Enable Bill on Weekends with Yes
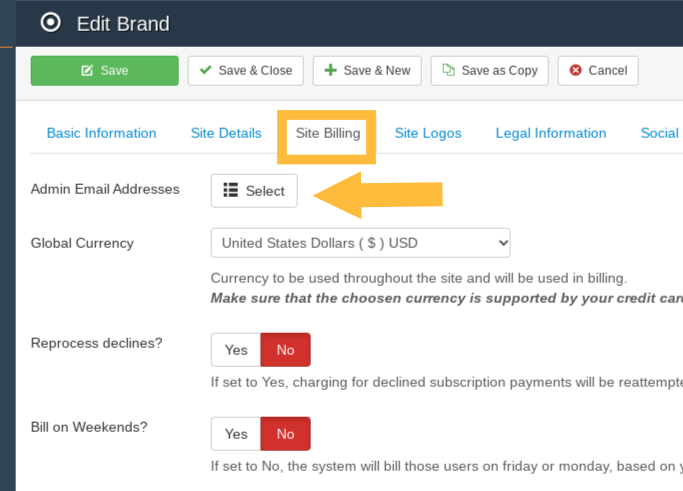 (236, 434)
